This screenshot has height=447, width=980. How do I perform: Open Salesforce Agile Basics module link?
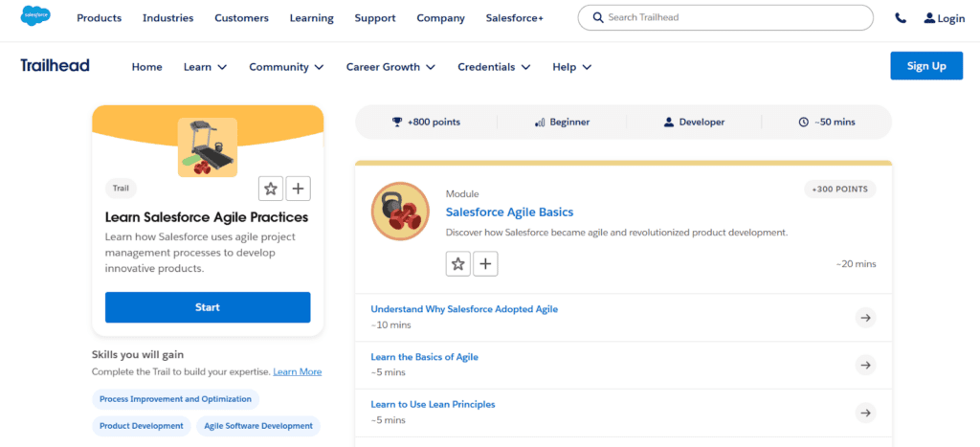(509, 212)
